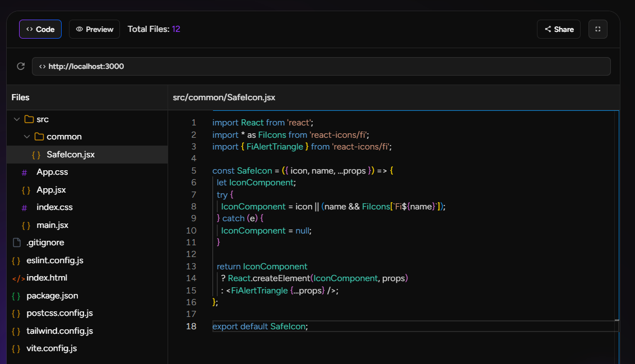Screen dimensions: 635x364
Task: Click the 'export default SafeIcon;' line
Action: point(260,326)
